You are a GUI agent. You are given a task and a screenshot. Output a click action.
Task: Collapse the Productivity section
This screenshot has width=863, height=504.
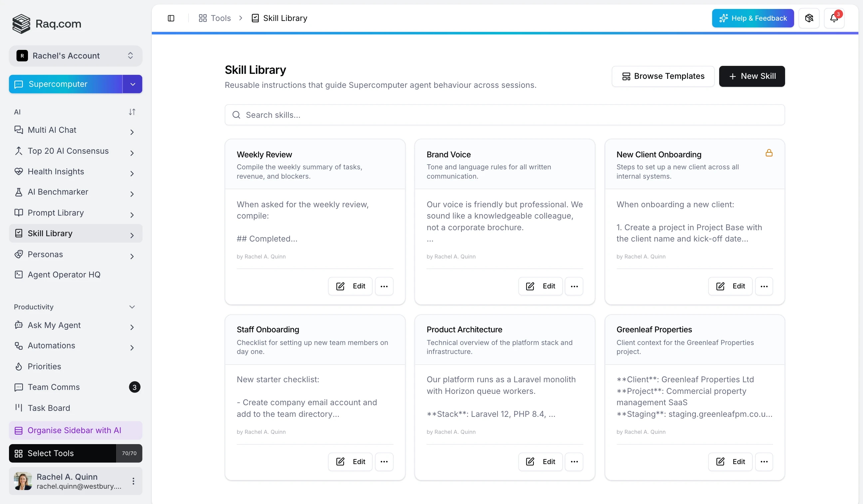click(132, 307)
